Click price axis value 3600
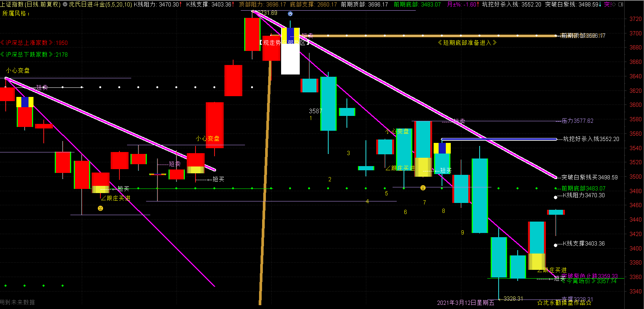Image resolution: width=644 pixels, height=309 pixels. click(636, 105)
